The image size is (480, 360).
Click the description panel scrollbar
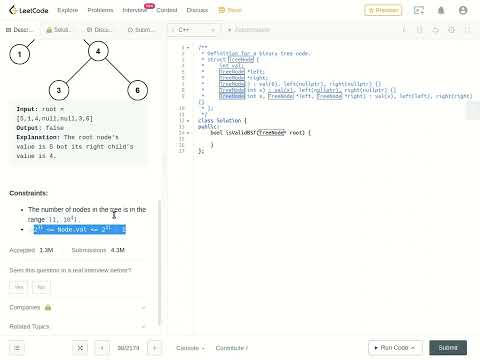coord(159,262)
